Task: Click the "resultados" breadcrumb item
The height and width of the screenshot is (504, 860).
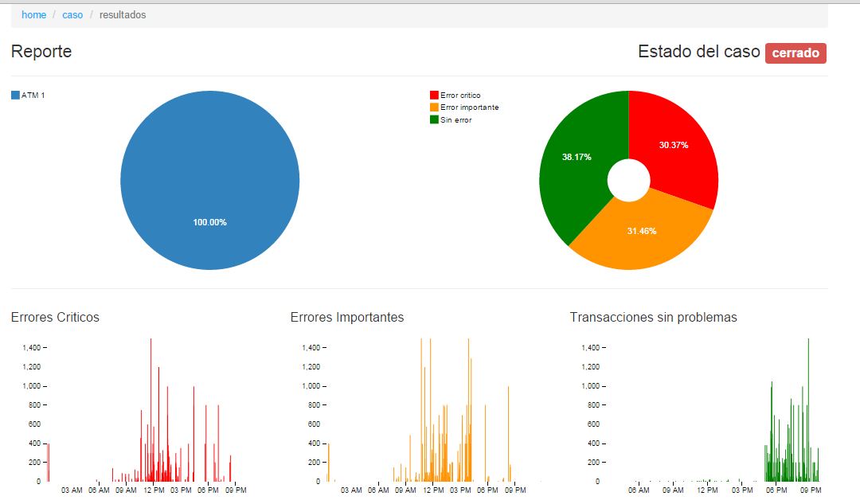Action: (x=124, y=14)
